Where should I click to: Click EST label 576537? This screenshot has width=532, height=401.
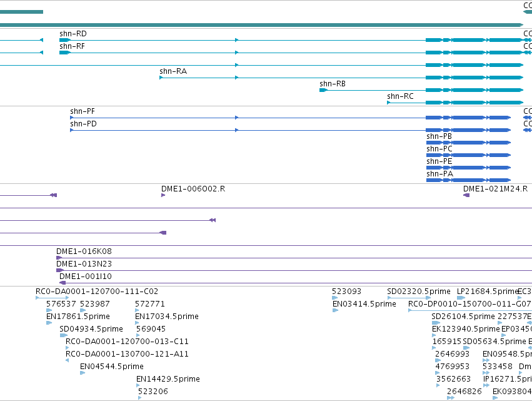click(61, 304)
